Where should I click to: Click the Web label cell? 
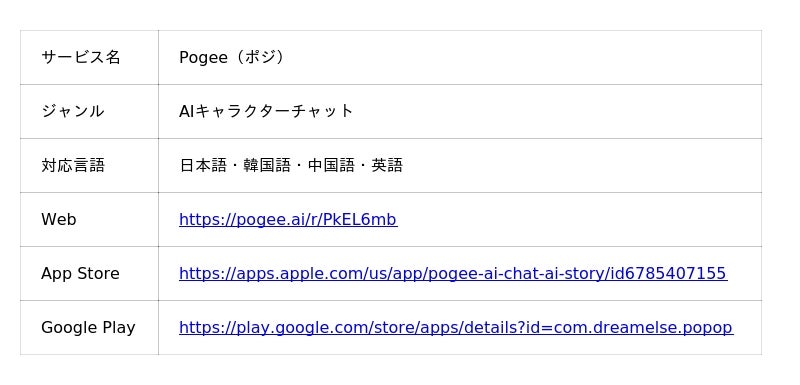pyautogui.click(x=89, y=220)
